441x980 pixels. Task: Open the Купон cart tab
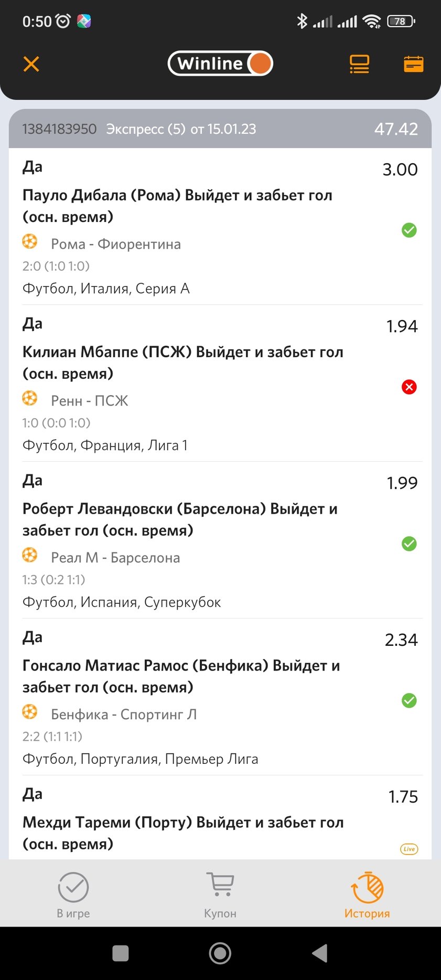tap(220, 895)
